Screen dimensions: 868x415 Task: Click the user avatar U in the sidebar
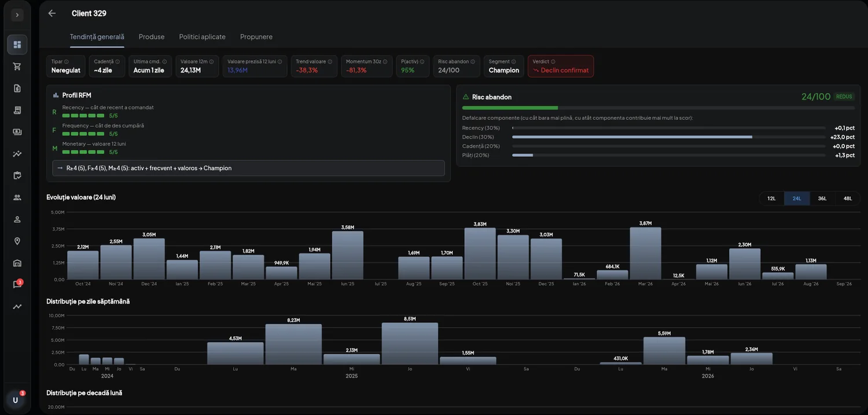(16, 400)
